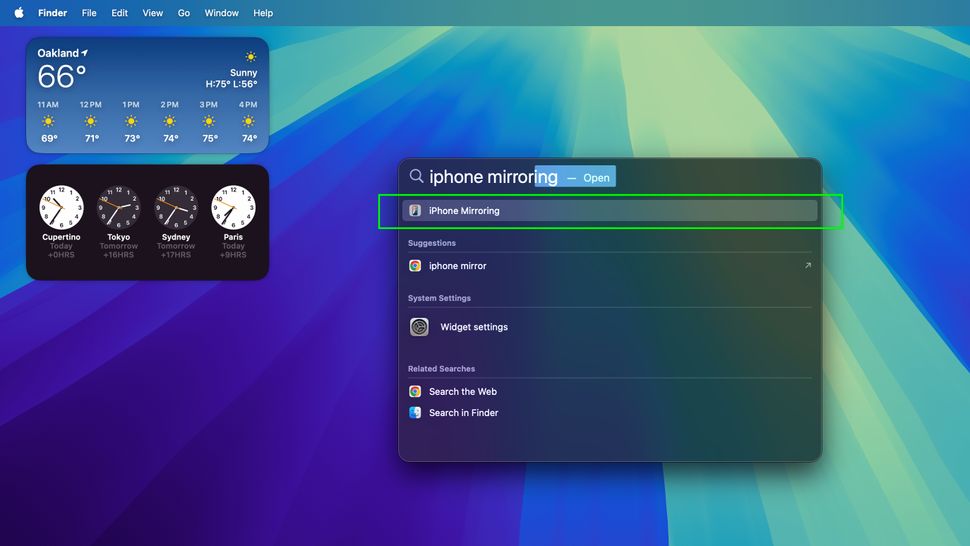Click Finder icon next to Search in Finder
The width and height of the screenshot is (970, 546).
tap(415, 412)
